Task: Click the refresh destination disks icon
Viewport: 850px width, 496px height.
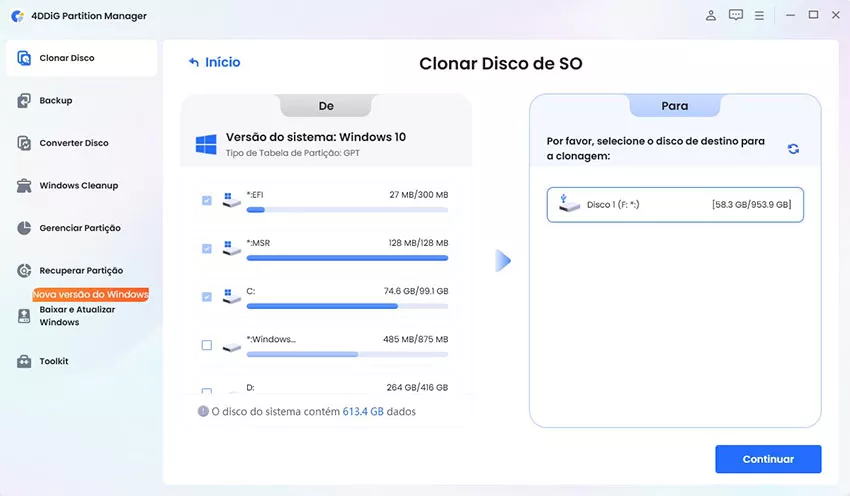Action: coord(793,149)
